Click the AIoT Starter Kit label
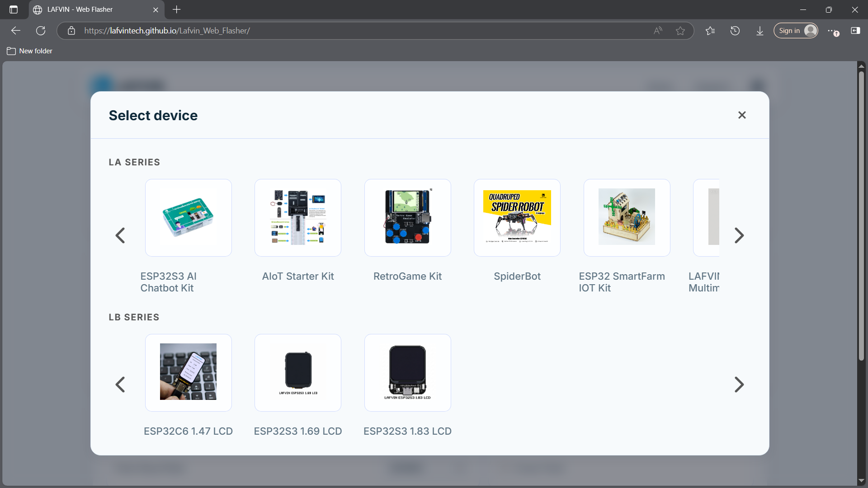 pyautogui.click(x=298, y=276)
